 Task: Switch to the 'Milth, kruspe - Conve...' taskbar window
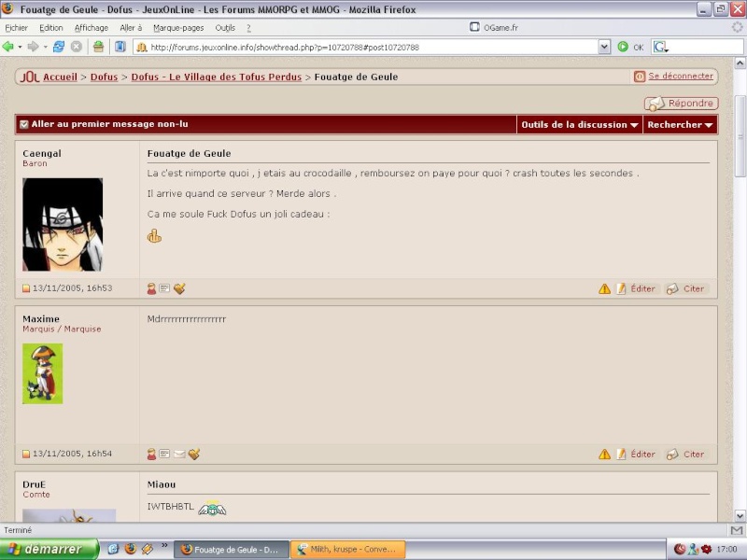click(347, 550)
